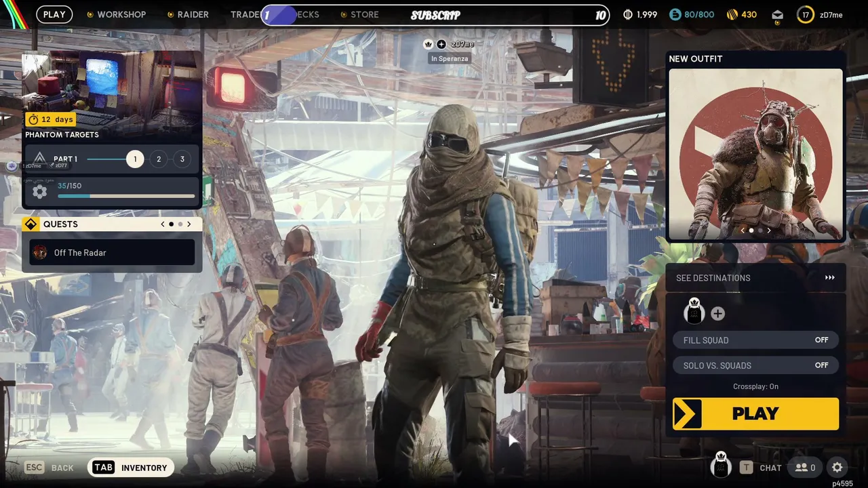The image size is (868, 488).
Task: Click the Off The Radar quest portrait icon
Action: pyautogui.click(x=41, y=253)
